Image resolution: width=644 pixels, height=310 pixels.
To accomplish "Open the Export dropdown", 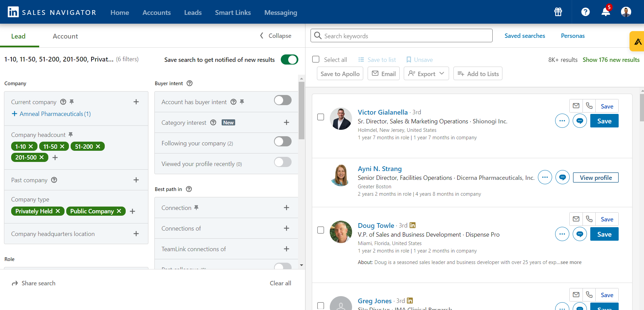I will tap(426, 73).
